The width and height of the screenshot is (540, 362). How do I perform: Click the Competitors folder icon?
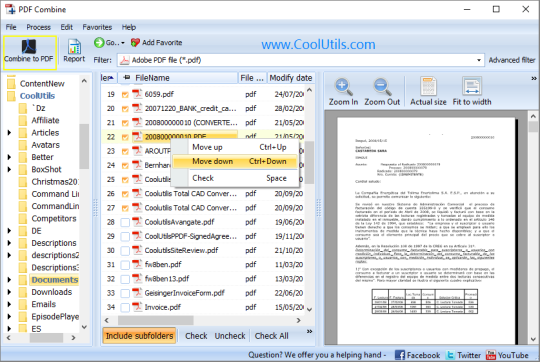click(x=23, y=218)
